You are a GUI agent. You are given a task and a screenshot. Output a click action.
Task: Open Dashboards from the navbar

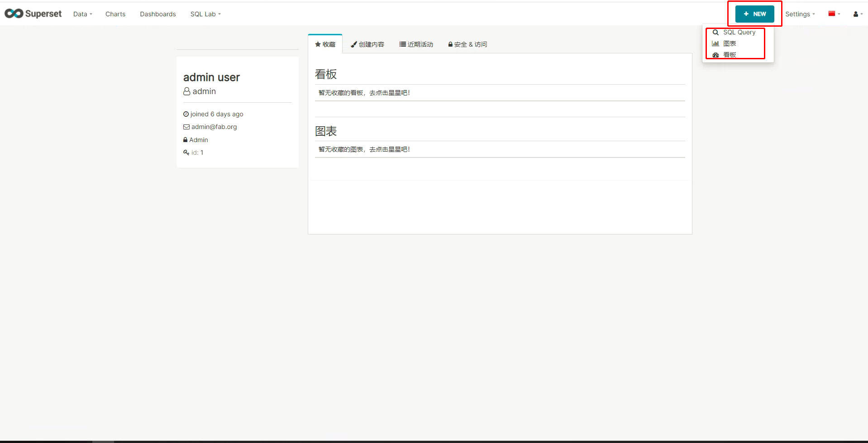[x=158, y=14]
